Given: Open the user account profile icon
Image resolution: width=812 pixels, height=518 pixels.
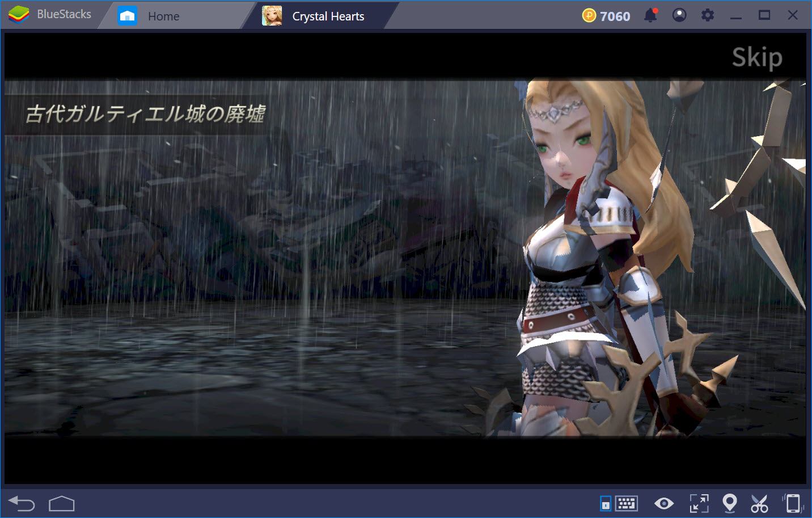Looking at the screenshot, I should (679, 15).
